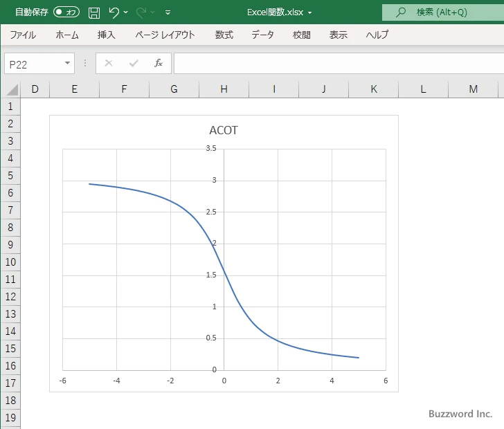This screenshot has height=429, width=504.
Task: Switch to the 数式 ribbon tab
Action: click(224, 35)
